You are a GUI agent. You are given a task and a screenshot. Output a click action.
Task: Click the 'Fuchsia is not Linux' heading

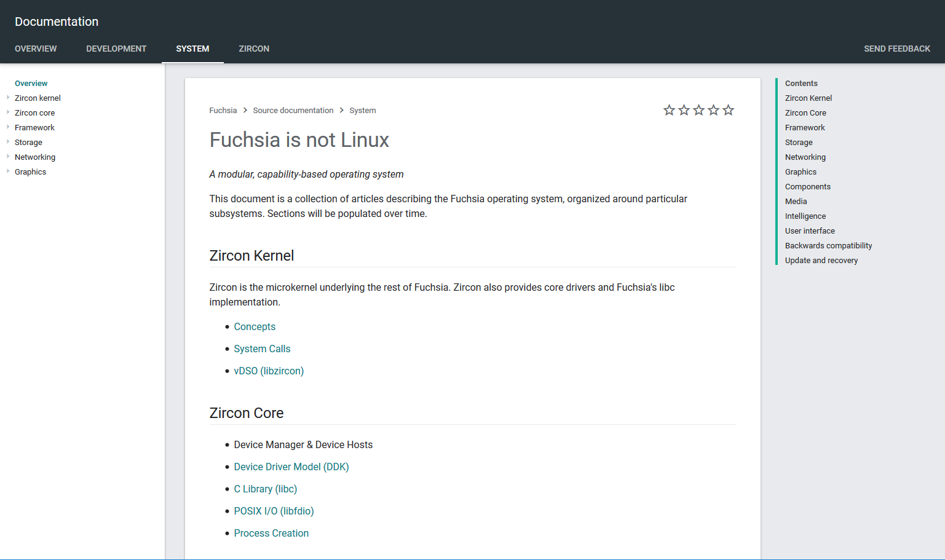click(299, 140)
